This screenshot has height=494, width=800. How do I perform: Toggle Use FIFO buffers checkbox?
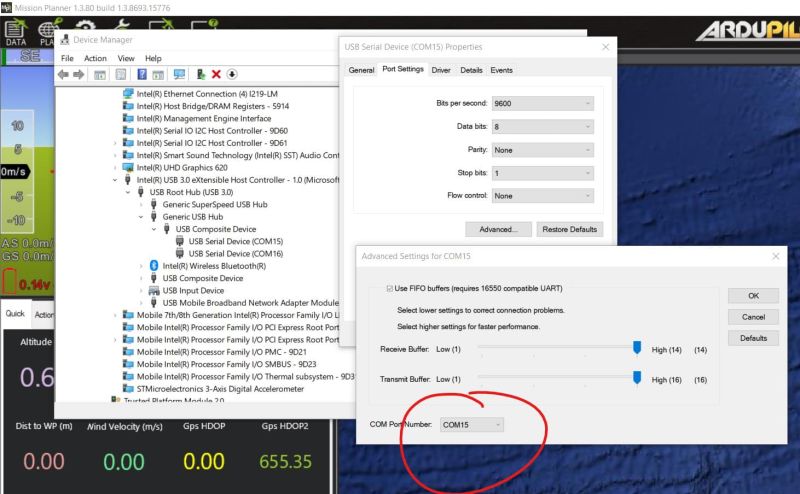[390, 288]
